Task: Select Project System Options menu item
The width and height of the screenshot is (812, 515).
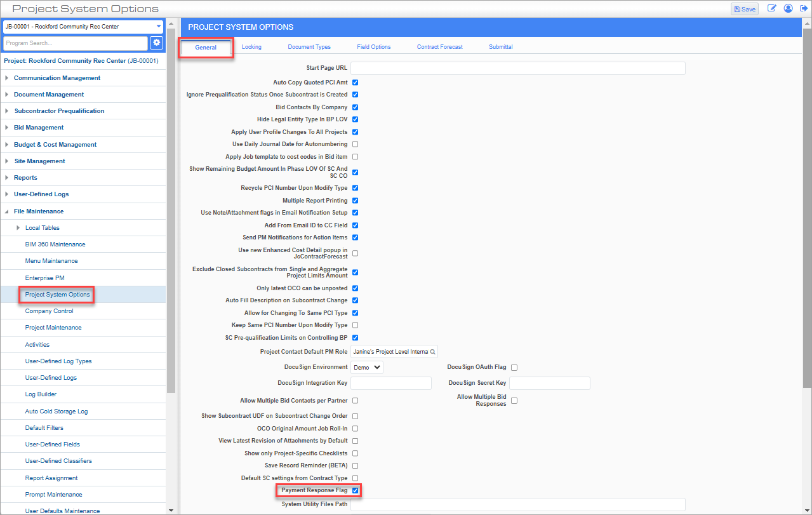Action: coord(57,295)
